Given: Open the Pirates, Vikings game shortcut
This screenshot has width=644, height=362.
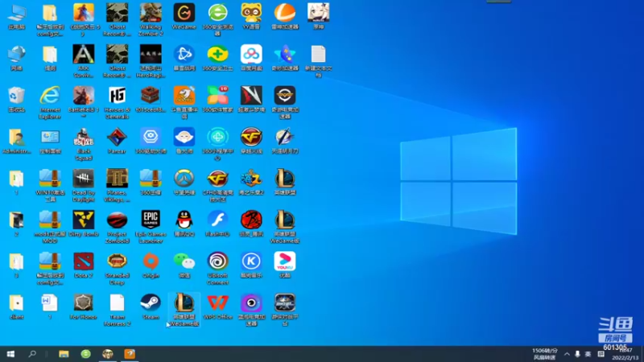Looking at the screenshot, I should (x=117, y=186).
